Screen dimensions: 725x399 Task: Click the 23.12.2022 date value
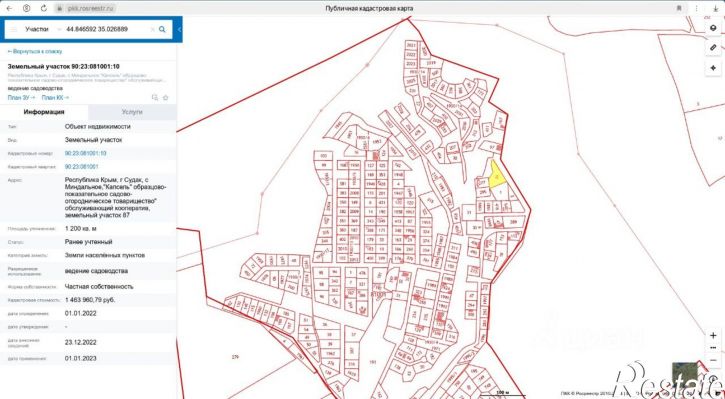tap(81, 343)
